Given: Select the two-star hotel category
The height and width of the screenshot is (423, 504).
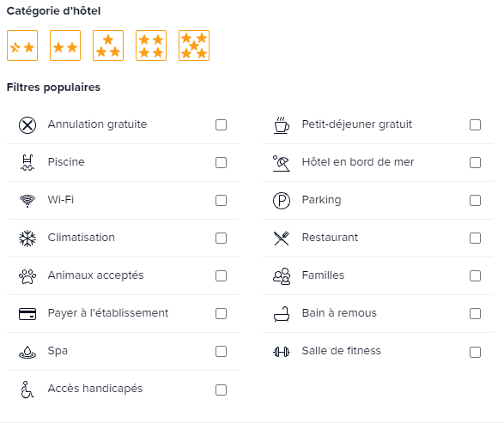Looking at the screenshot, I should coord(65,45).
